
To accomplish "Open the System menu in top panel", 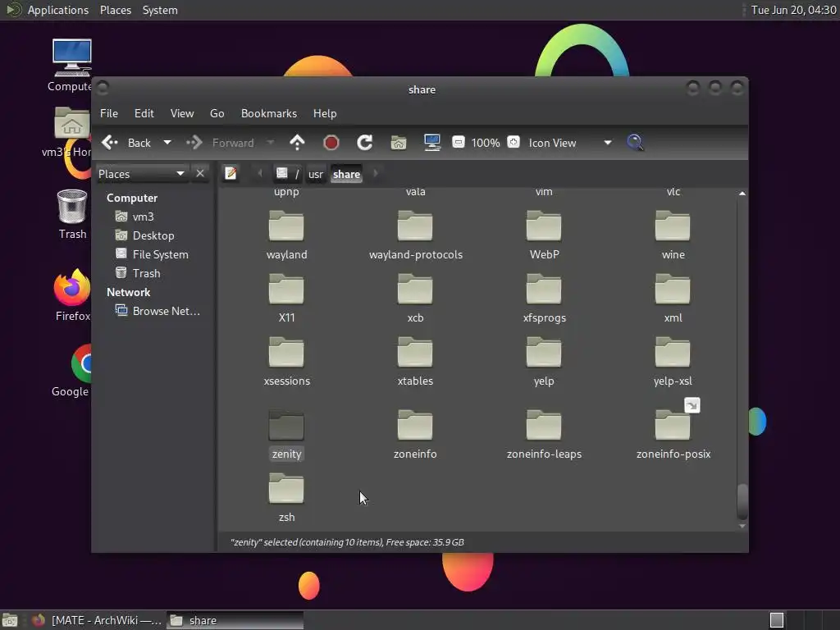I will (160, 10).
